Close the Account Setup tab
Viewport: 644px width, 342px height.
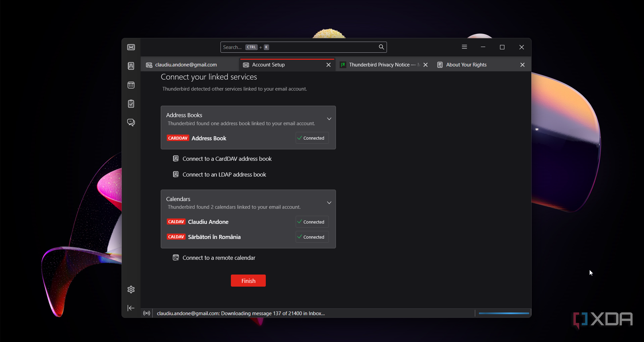329,65
